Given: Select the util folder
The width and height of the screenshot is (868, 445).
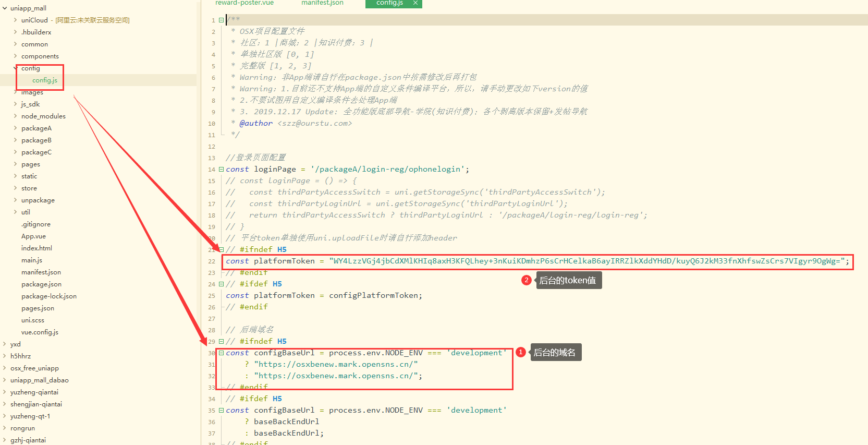Looking at the screenshot, I should [26, 212].
